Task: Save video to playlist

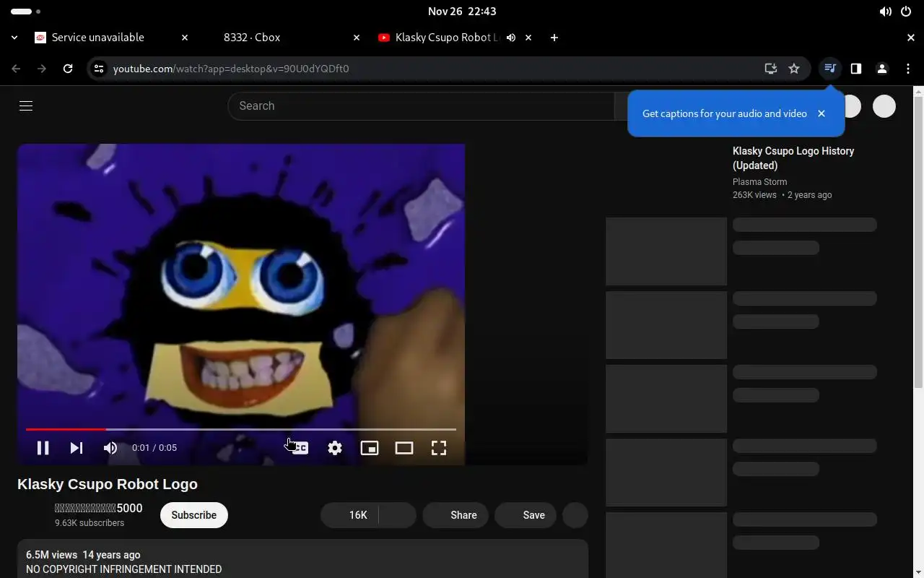Action: click(525, 515)
